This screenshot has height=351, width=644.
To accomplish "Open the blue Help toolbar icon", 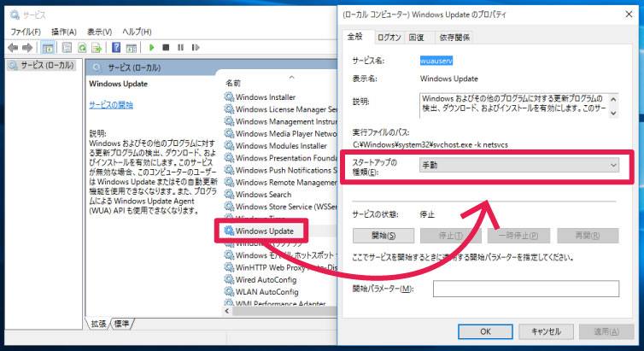I will pos(116,48).
